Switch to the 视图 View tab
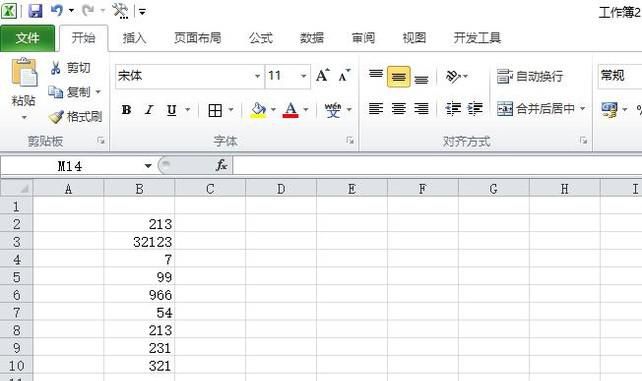Screen dimensions: 642x381 414,38
